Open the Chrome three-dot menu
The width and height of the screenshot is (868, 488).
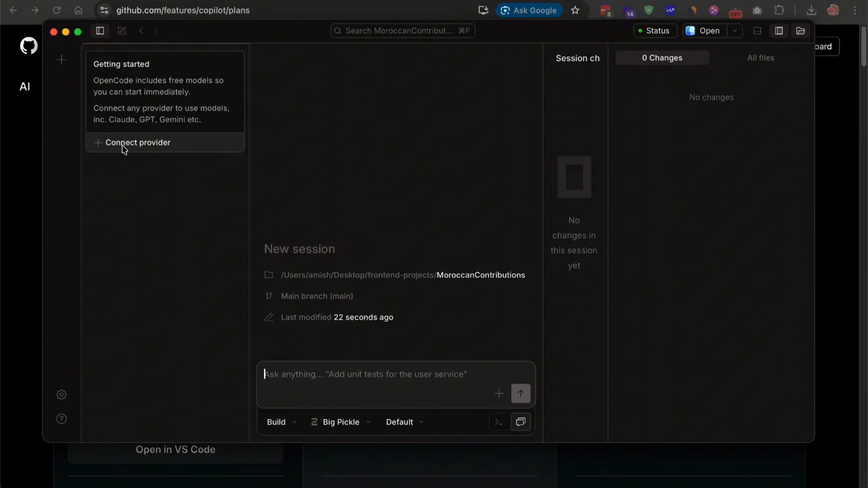pos(855,10)
